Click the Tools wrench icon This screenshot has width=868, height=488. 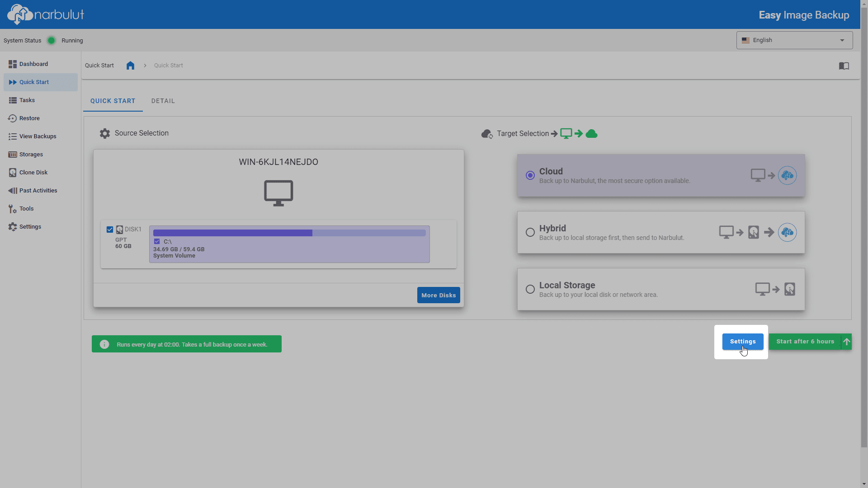[13, 209]
